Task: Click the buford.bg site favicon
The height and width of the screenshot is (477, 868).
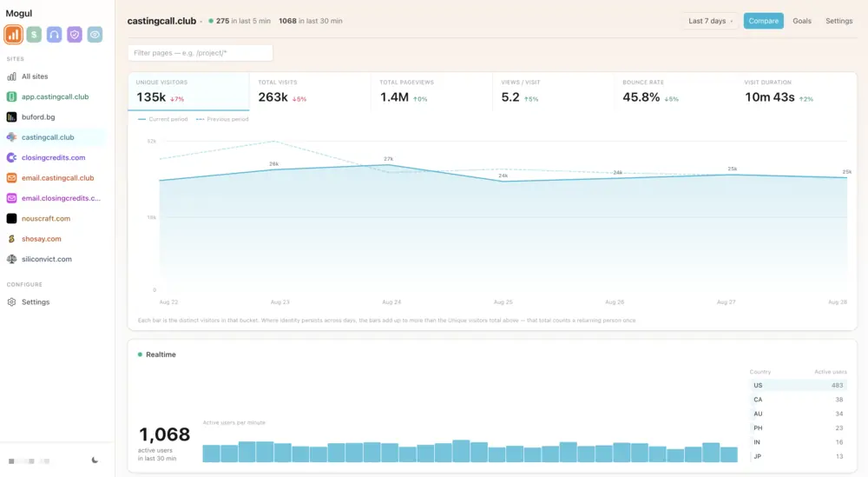Action: (11, 117)
